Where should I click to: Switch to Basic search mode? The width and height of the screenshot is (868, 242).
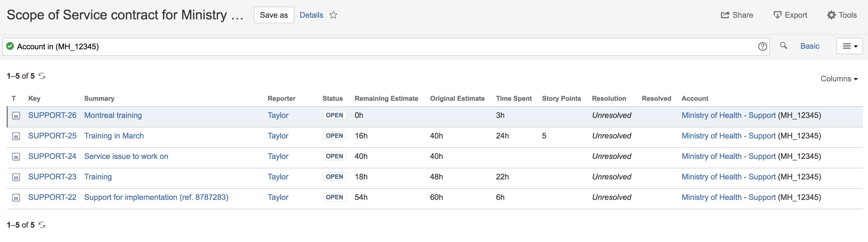click(809, 46)
